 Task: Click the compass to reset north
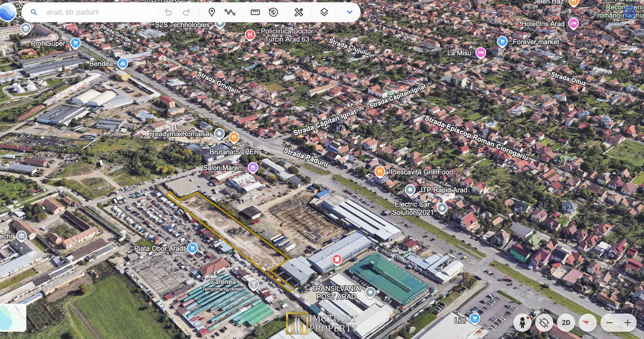click(x=588, y=323)
